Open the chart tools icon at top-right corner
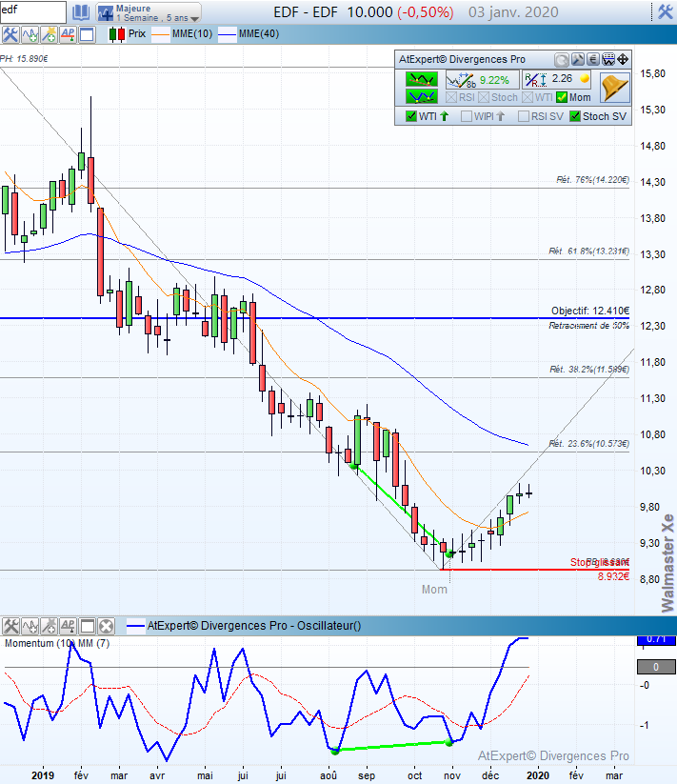This screenshot has width=677, height=784. click(665, 12)
